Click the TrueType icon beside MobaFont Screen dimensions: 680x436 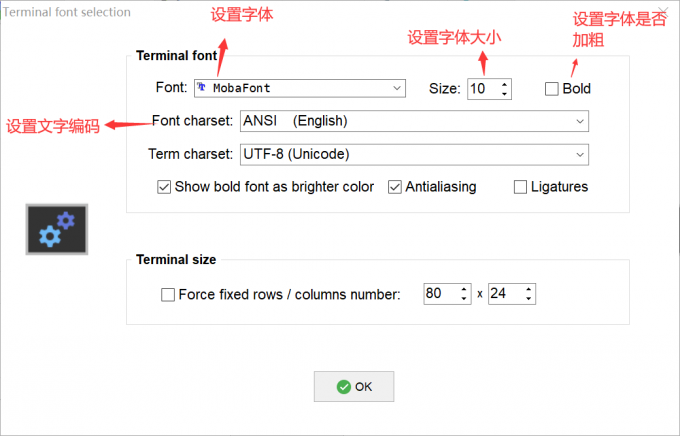[x=201, y=87]
